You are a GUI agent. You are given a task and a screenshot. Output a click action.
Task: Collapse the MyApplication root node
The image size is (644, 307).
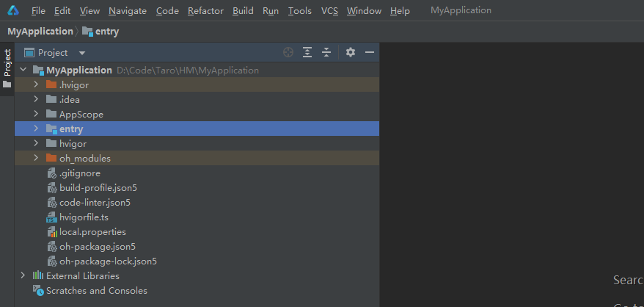pos(23,70)
